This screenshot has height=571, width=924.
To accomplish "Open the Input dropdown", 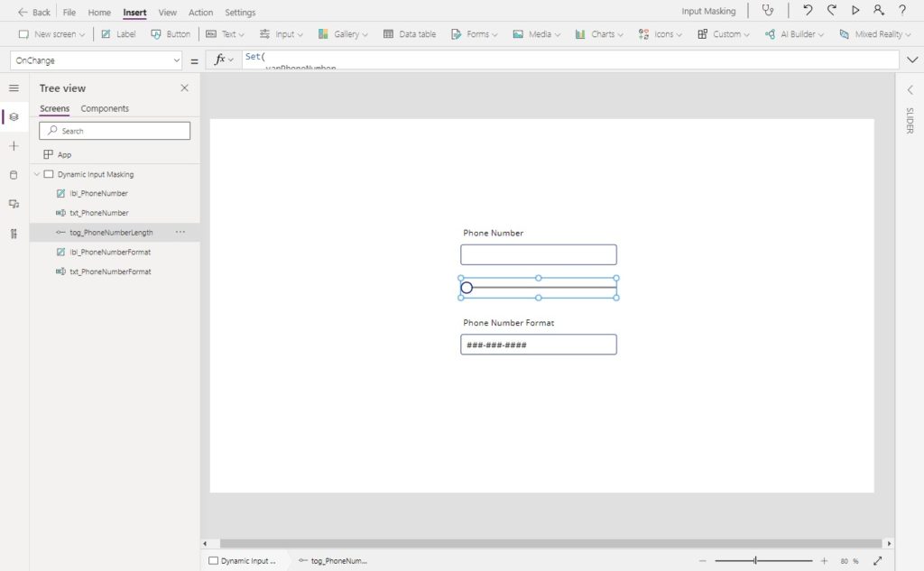I will (282, 34).
